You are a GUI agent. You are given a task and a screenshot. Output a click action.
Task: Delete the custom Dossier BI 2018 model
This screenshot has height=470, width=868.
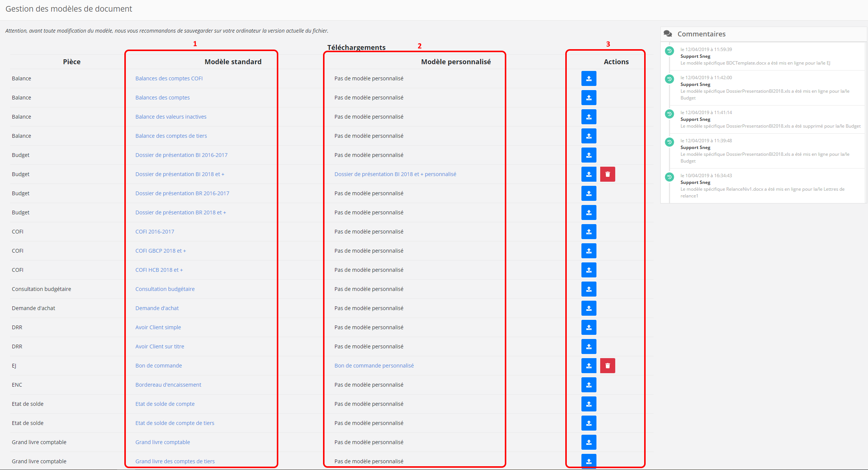click(x=607, y=174)
